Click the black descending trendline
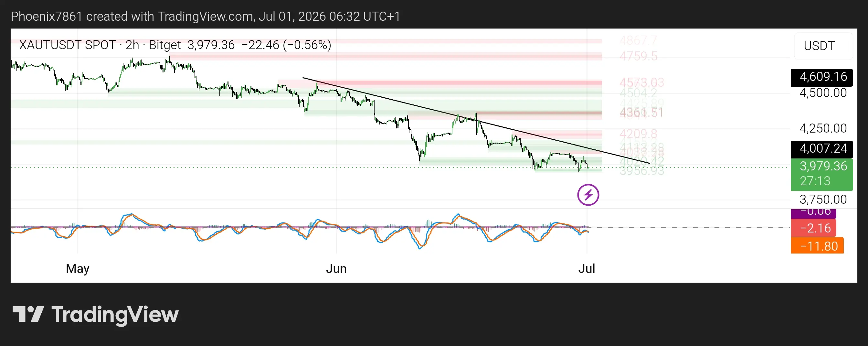This screenshot has height=346, width=868. pos(476,120)
